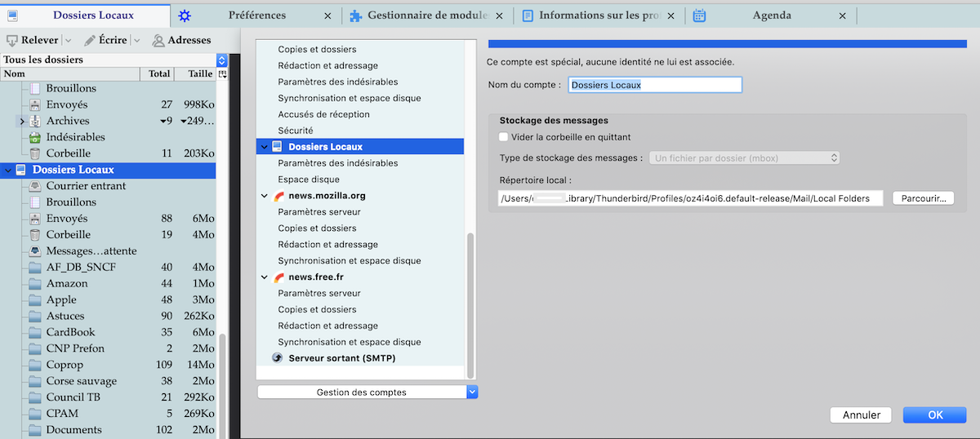The height and width of the screenshot is (439, 980).
Task: Switch to the Préférences tab
Action: pos(257,16)
